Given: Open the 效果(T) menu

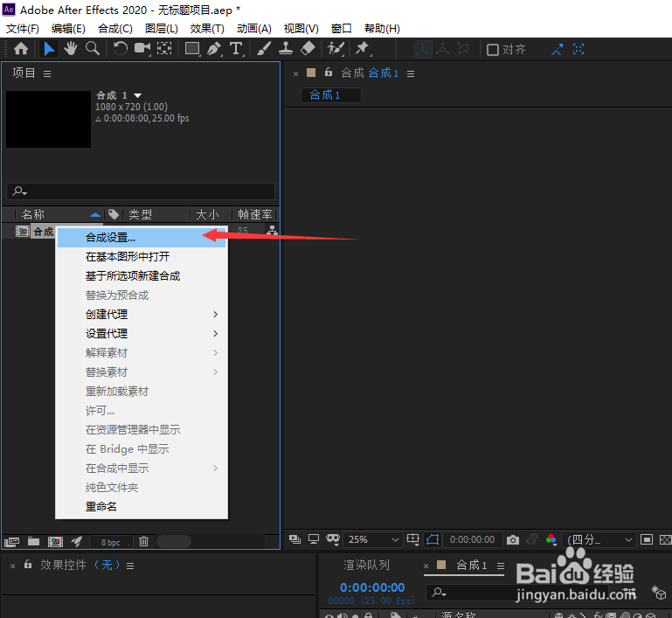Looking at the screenshot, I should pyautogui.click(x=207, y=29).
